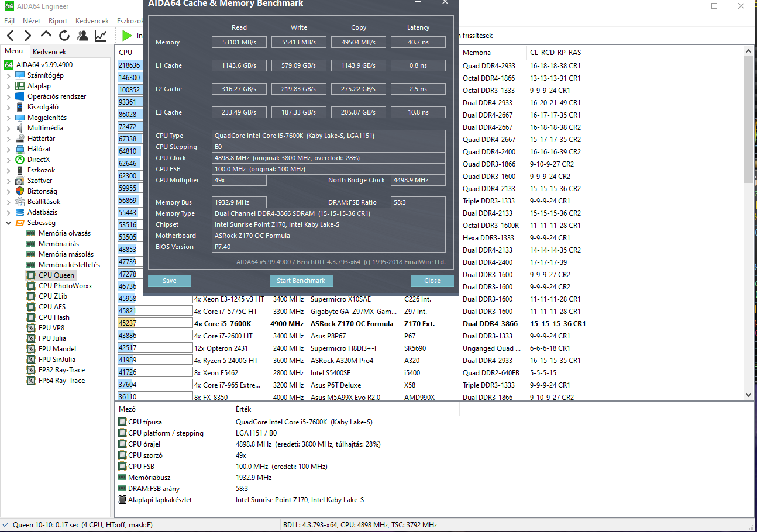Click the Forward arrow toolbar icon

(x=27, y=36)
